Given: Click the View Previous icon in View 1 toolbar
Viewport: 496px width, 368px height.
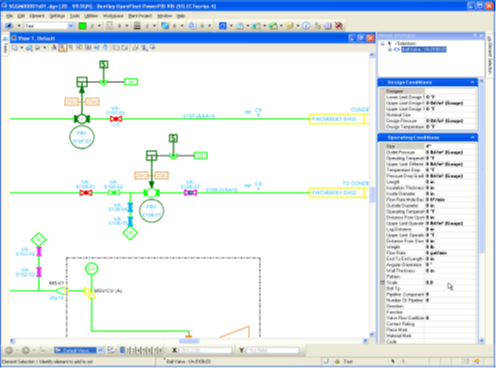Looking at the screenshot, I should [x=115, y=48].
